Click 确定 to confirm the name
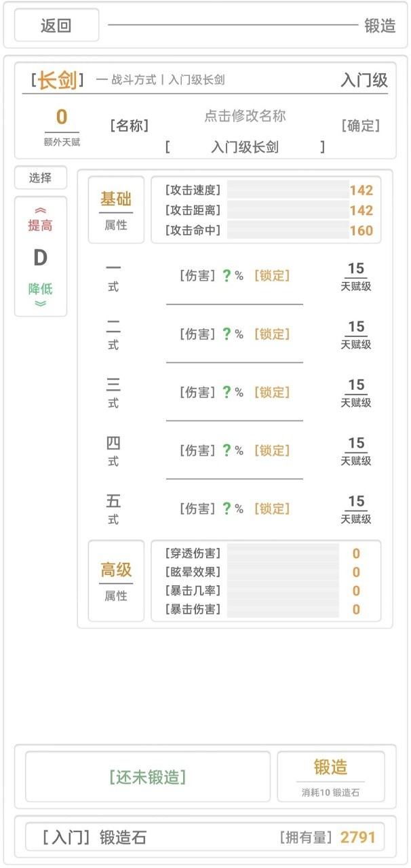This screenshot has height=868, width=411. pos(360,126)
